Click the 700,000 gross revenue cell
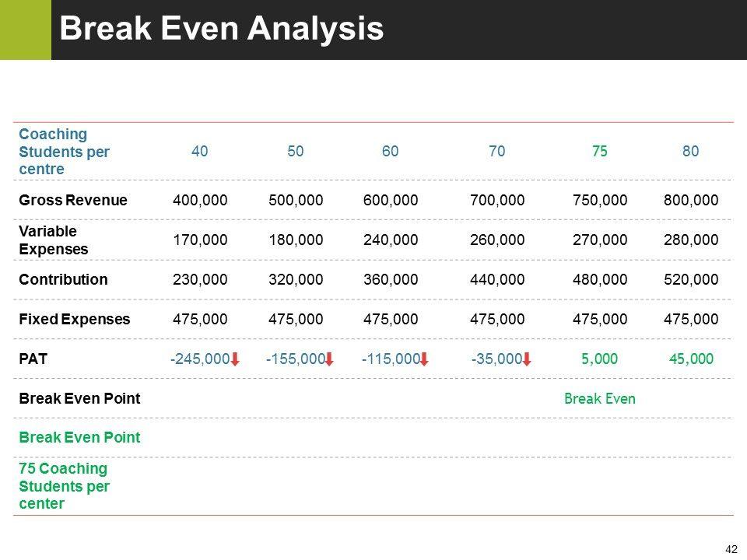Screen dimensions: 747x560 (497, 200)
